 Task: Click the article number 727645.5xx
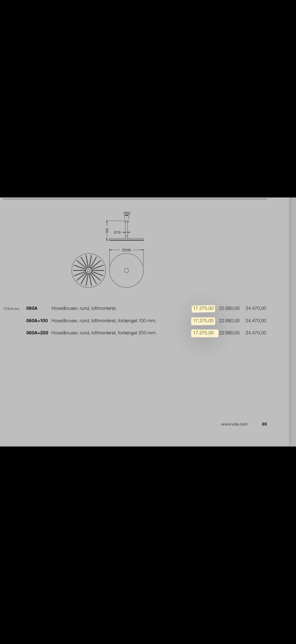pyautogui.click(x=11, y=309)
